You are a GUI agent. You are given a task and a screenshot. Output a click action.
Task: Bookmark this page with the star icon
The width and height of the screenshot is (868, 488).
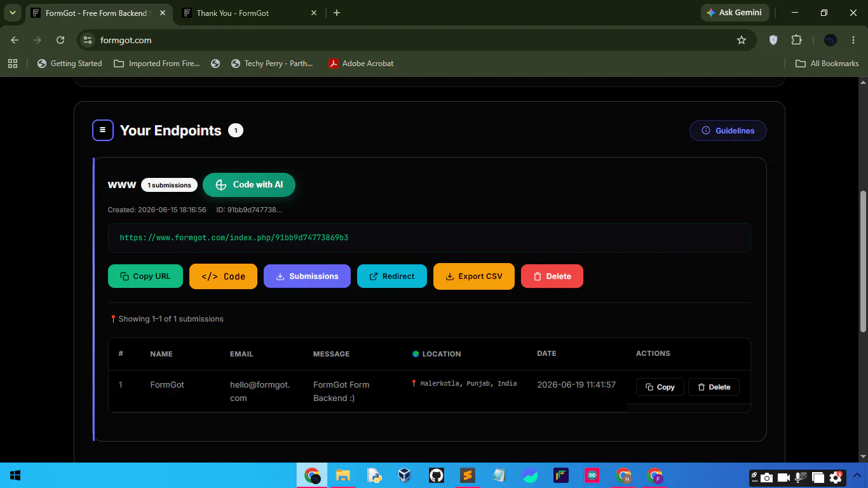(x=742, y=40)
